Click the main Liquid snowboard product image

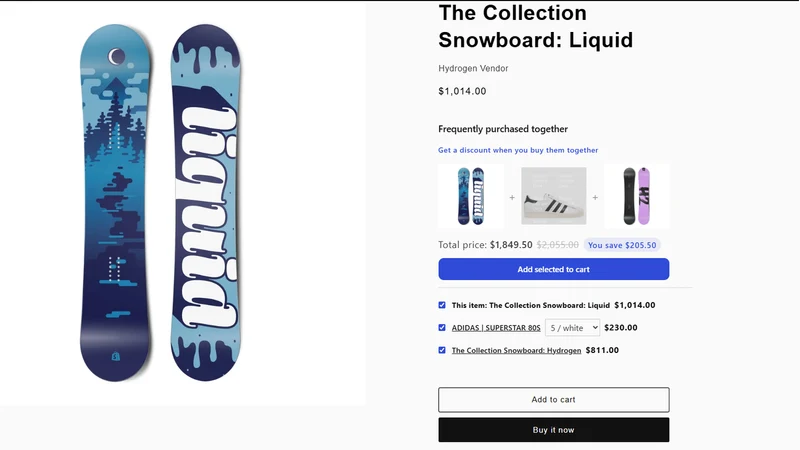tap(161, 203)
